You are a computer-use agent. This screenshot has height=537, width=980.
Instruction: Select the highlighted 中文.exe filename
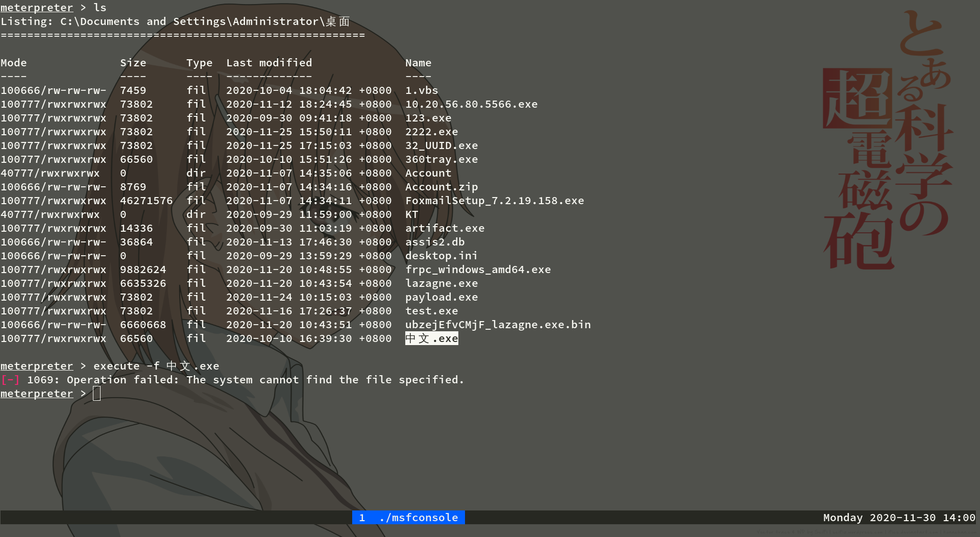point(431,338)
